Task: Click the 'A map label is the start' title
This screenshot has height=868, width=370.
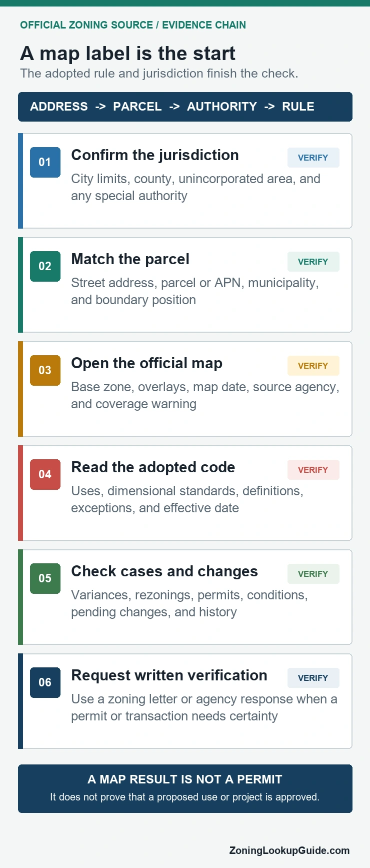Action: [x=127, y=53]
